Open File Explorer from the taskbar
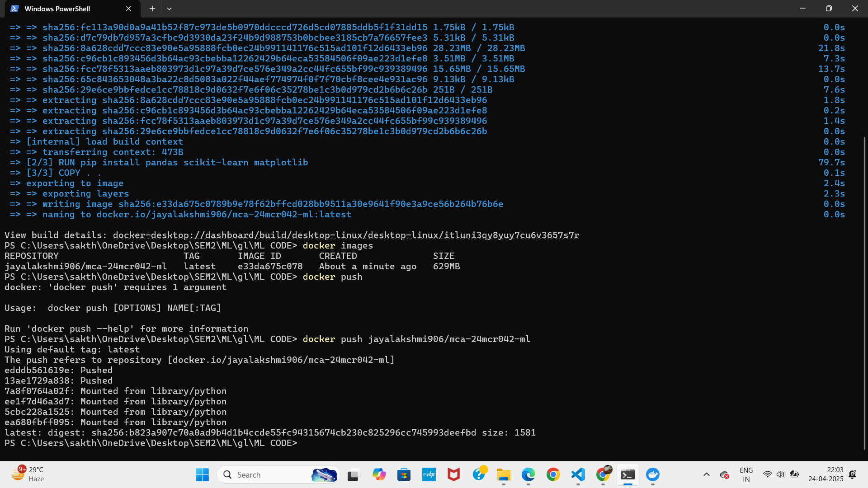Screen dimensions: 868x488 tap(503, 474)
